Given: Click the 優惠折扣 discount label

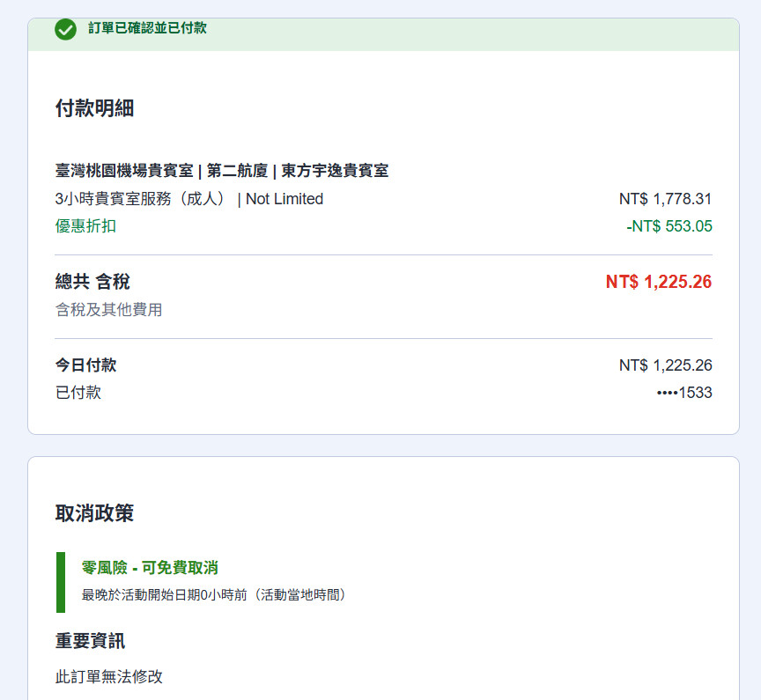Looking at the screenshot, I should click(x=85, y=226).
